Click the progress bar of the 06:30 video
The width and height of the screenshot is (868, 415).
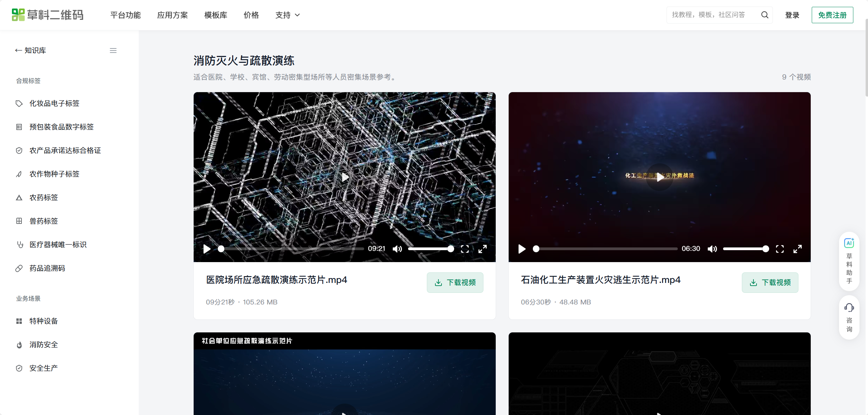click(607, 249)
